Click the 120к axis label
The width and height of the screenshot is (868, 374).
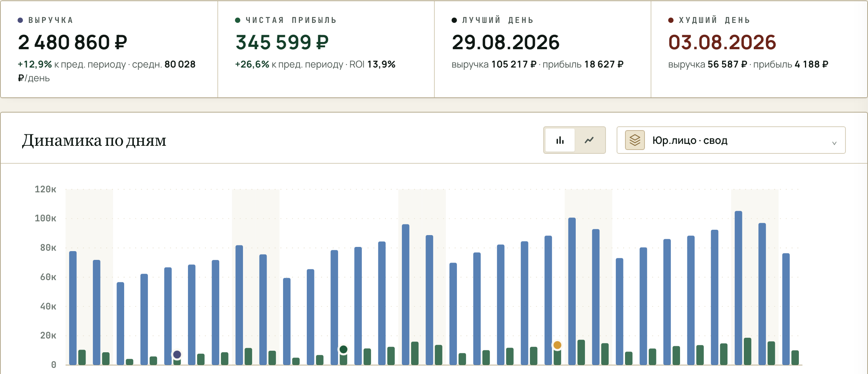point(45,189)
